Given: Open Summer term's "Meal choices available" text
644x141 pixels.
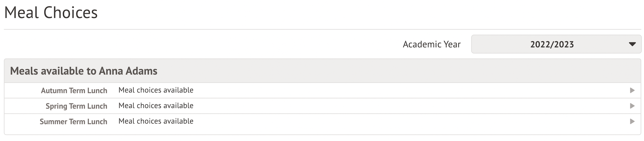Looking at the screenshot, I should [x=156, y=121].
